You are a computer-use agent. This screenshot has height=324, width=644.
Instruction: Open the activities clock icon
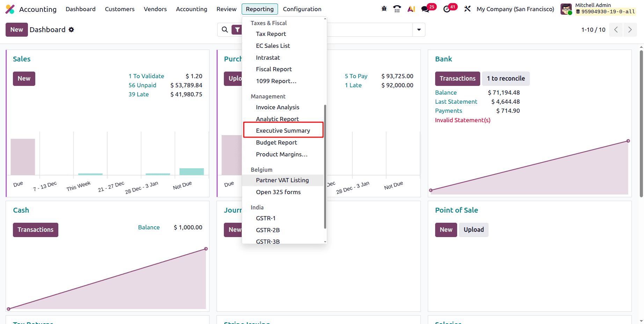[447, 9]
